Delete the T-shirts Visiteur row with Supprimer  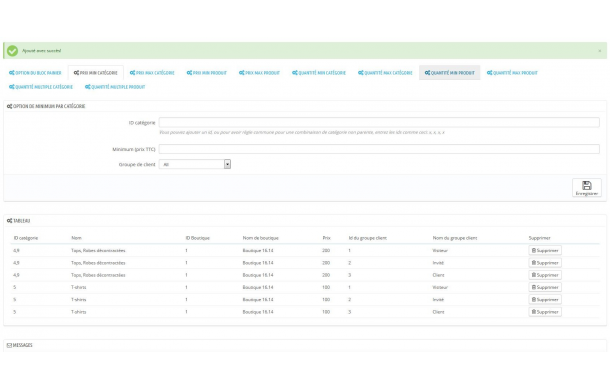coord(545,287)
